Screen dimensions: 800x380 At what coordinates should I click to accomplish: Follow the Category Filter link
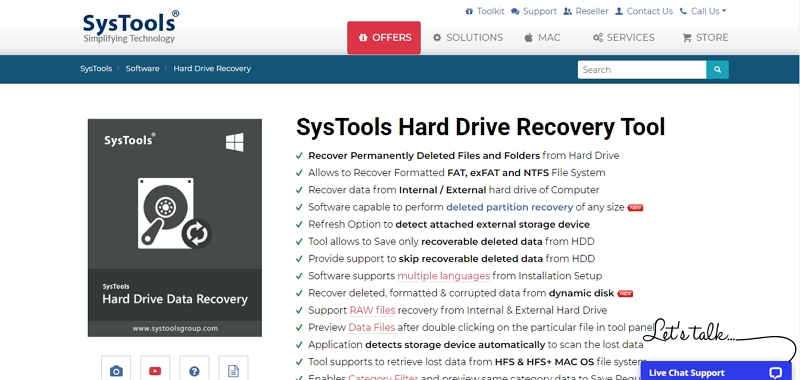click(383, 377)
